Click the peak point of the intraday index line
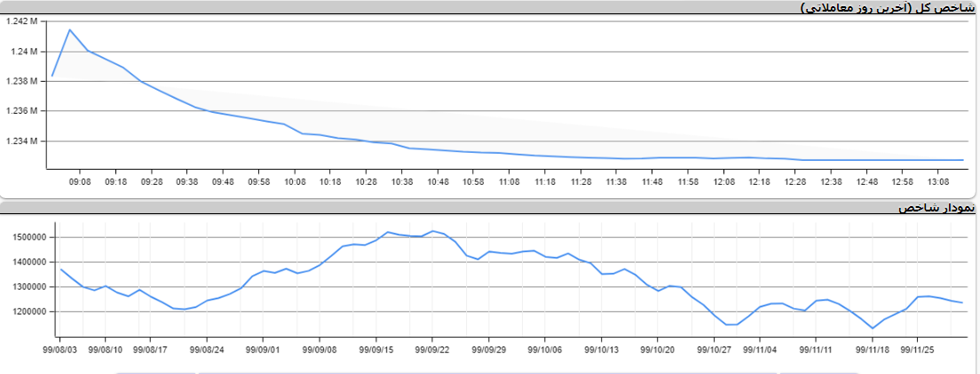Image resolution: width=980 pixels, height=374 pixels. pos(70,29)
